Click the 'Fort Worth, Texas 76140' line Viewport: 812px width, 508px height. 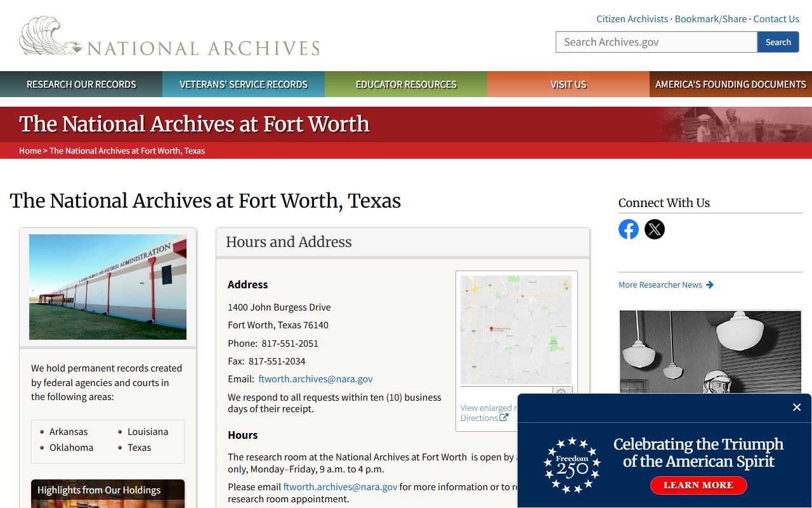click(x=278, y=325)
